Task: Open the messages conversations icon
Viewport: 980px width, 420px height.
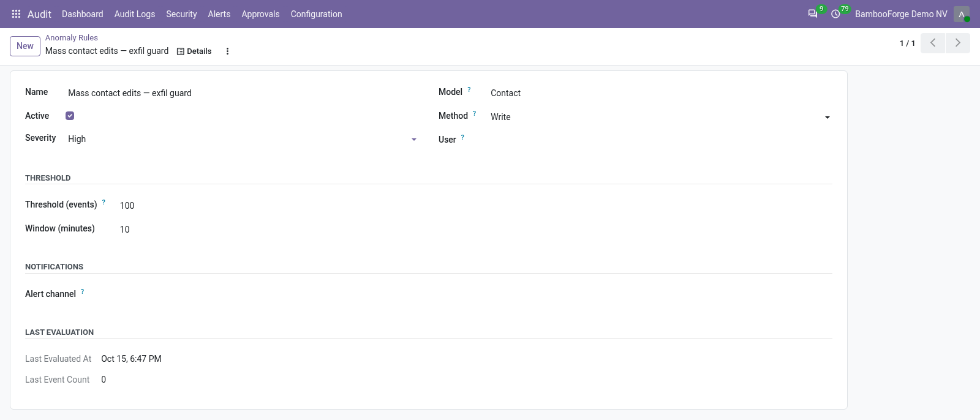Action: (813, 14)
